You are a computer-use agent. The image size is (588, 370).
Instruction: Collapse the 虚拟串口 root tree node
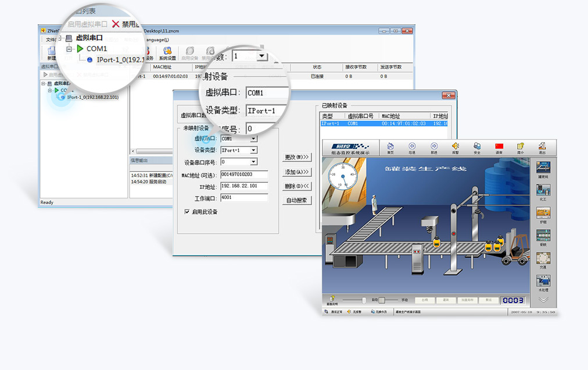tap(44, 84)
